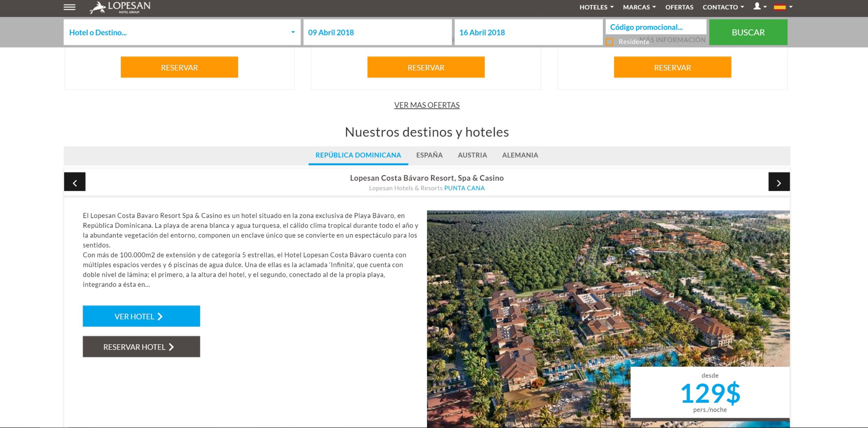Go to previous hotel with left arrow
This screenshot has height=428, width=868.
(75, 182)
